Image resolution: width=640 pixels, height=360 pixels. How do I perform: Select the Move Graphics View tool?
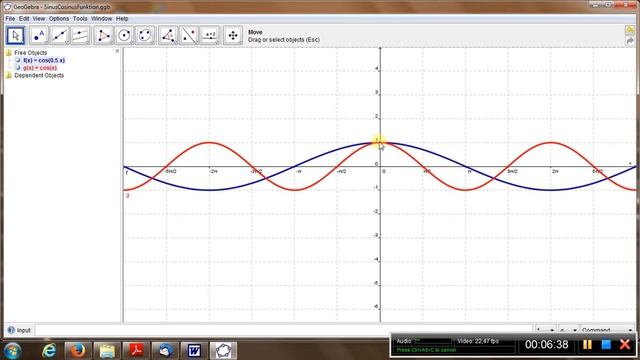[233, 36]
